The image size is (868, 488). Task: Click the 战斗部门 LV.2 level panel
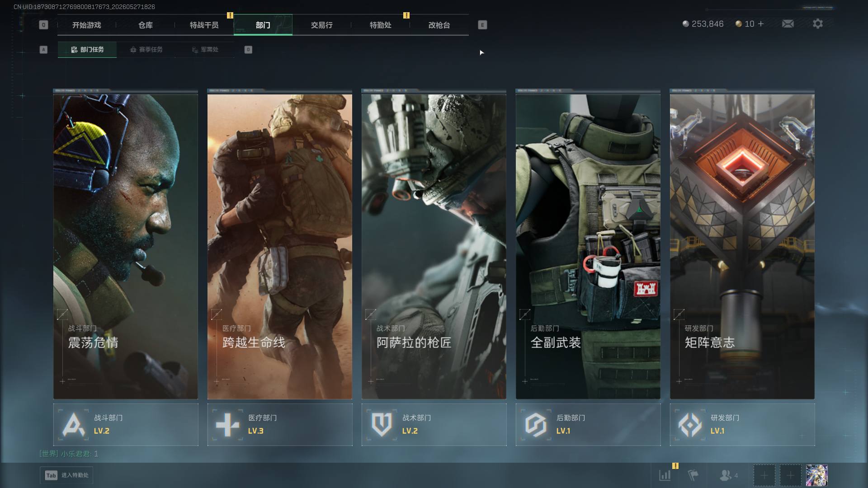pyautogui.click(x=126, y=425)
